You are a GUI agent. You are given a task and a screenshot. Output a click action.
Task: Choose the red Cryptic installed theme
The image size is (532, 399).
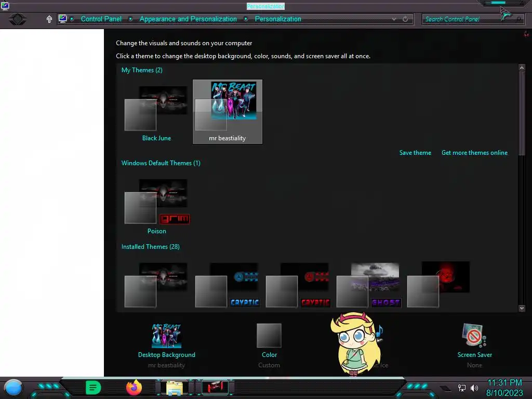click(298, 285)
